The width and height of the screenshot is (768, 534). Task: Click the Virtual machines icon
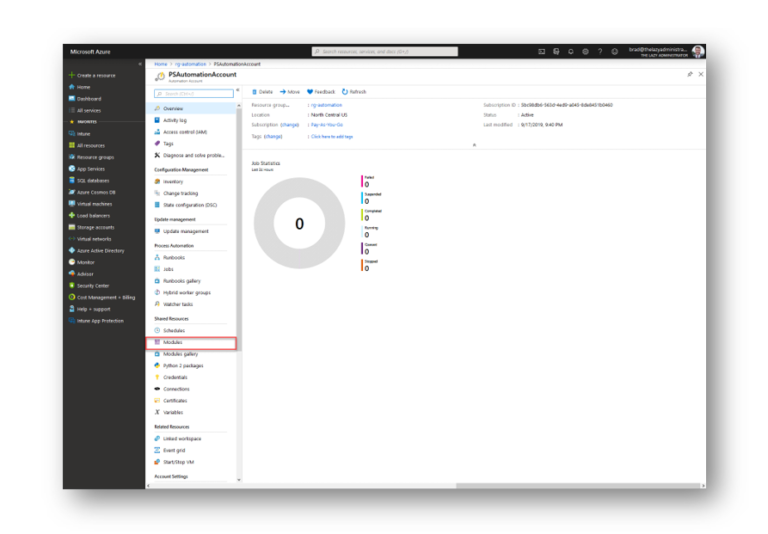click(x=72, y=204)
